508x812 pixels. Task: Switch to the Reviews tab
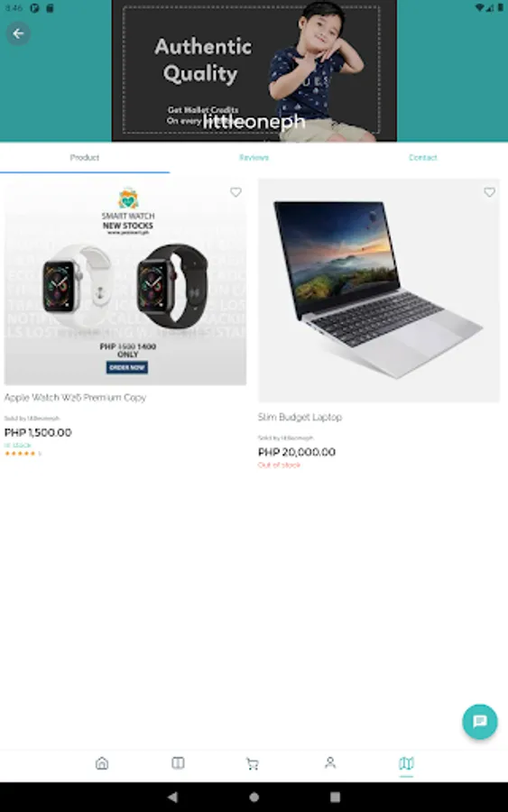(254, 157)
